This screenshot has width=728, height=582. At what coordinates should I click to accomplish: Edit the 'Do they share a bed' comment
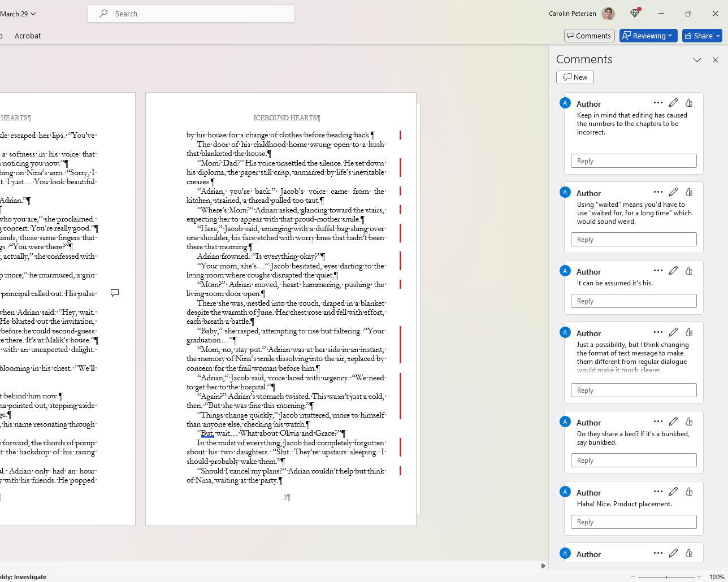(x=673, y=422)
